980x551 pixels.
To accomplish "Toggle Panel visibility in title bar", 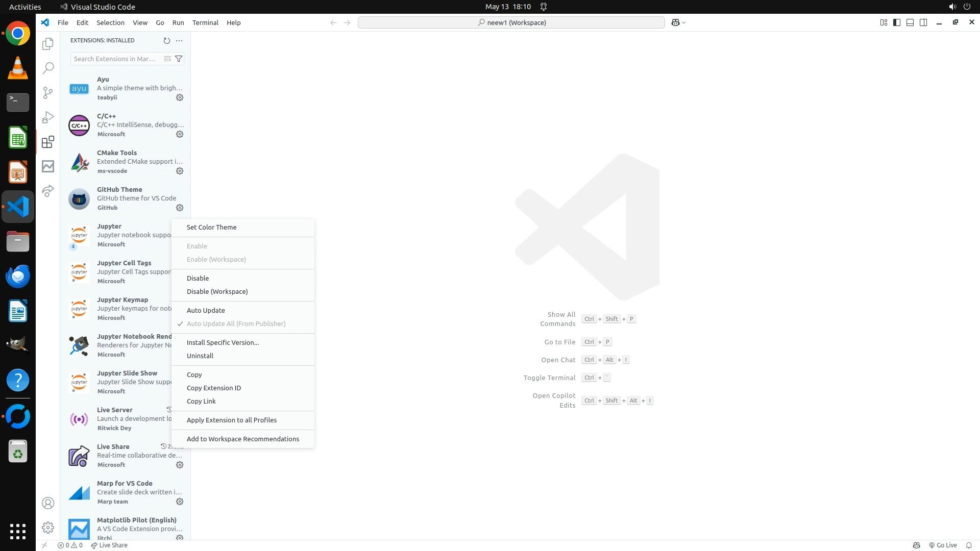I will point(910,22).
